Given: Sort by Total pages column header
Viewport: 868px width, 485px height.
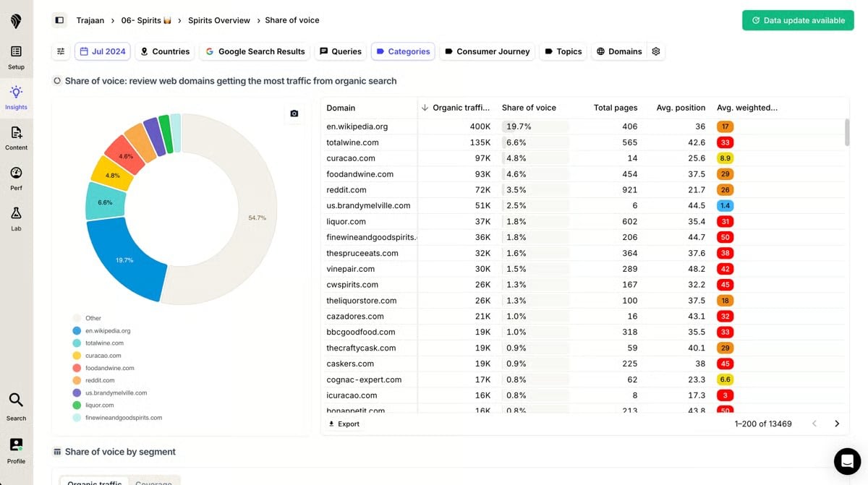Looking at the screenshot, I should [x=616, y=108].
